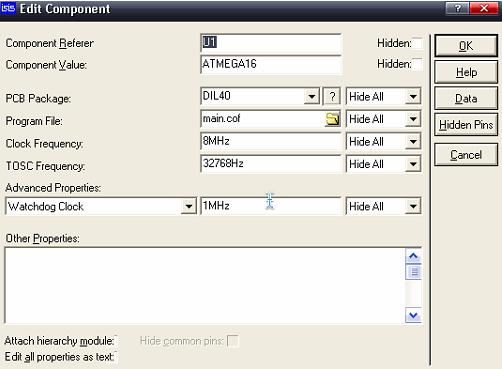Toggle Hide common pins checkbox

click(233, 341)
